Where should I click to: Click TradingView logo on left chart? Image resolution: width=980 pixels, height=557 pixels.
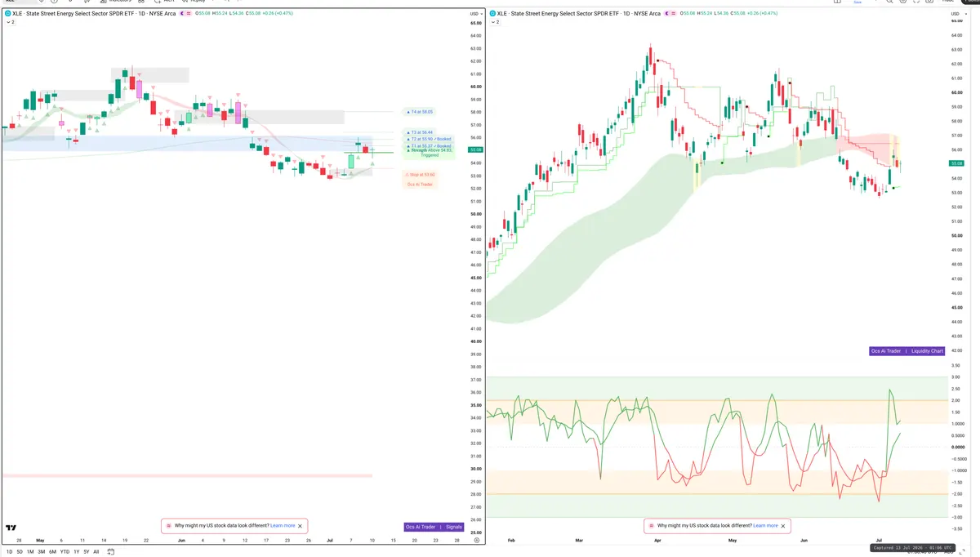[11, 528]
